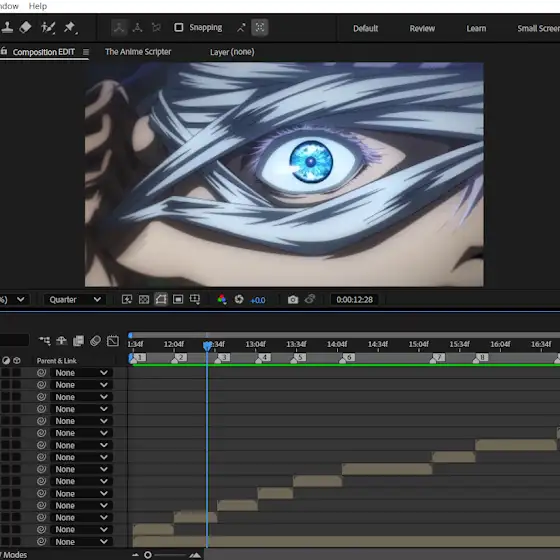
Task: Click the topmost layer's parent pick whip
Action: tap(41, 373)
